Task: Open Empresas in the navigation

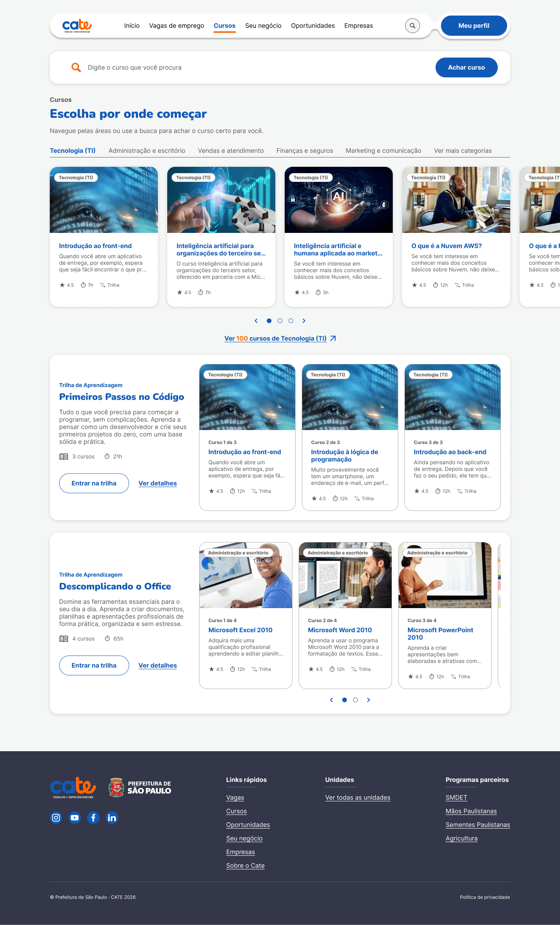Action: 359,26
